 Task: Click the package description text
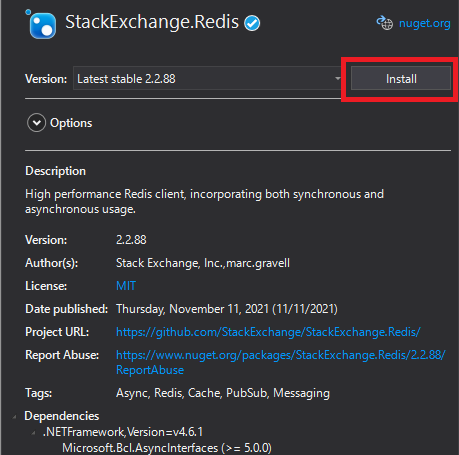204,201
